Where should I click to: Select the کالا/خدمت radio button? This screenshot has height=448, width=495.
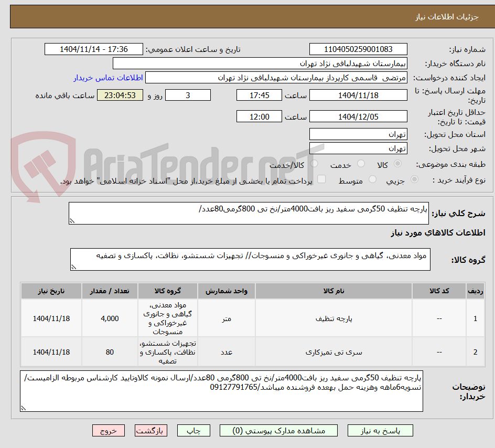click(314, 164)
